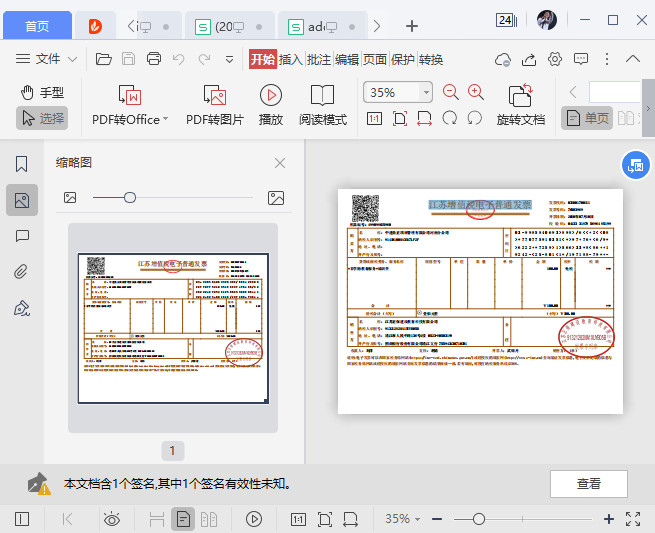Switch to the 插入 ribbon tab
The width and height of the screenshot is (655, 533).
point(290,59)
